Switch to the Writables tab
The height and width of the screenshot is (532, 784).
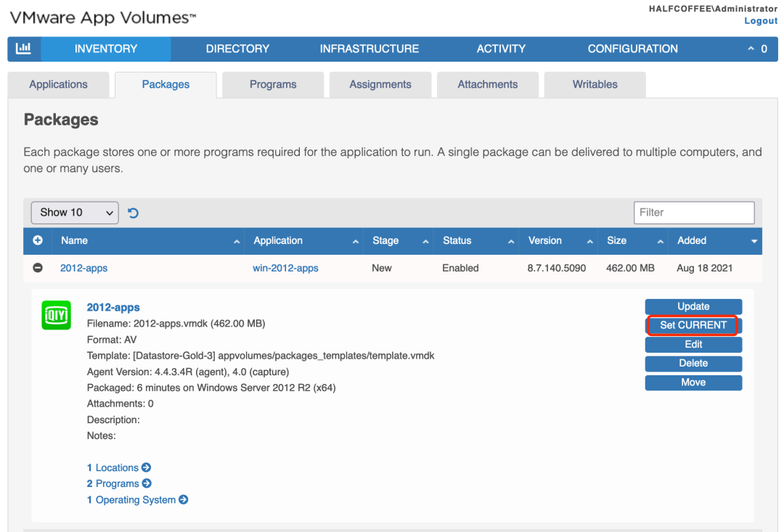point(595,84)
